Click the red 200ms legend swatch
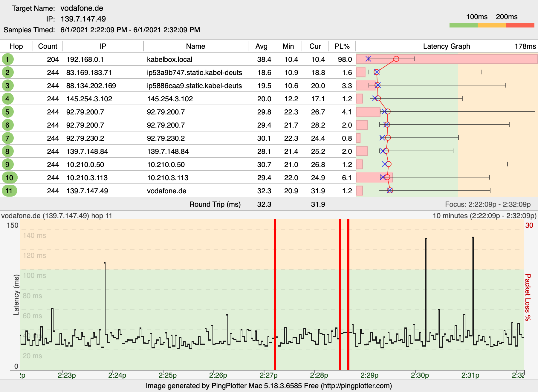Screen dimensions: 538x392 [x=520, y=25]
